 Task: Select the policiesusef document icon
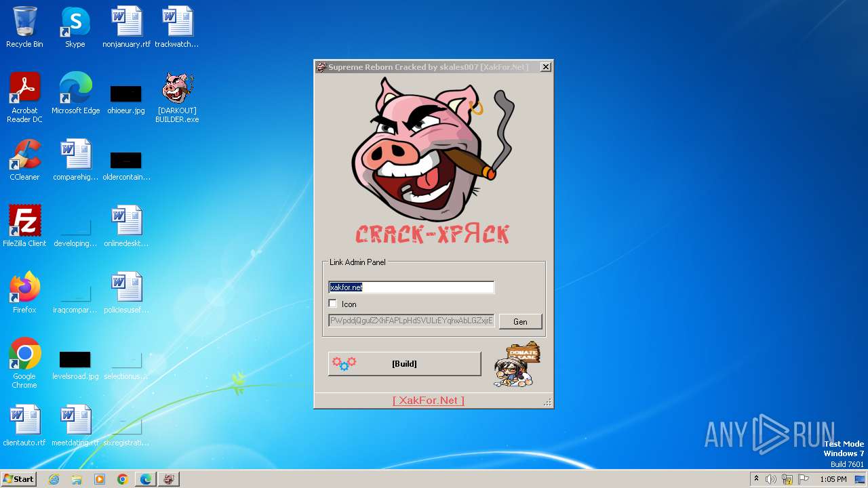pos(126,293)
